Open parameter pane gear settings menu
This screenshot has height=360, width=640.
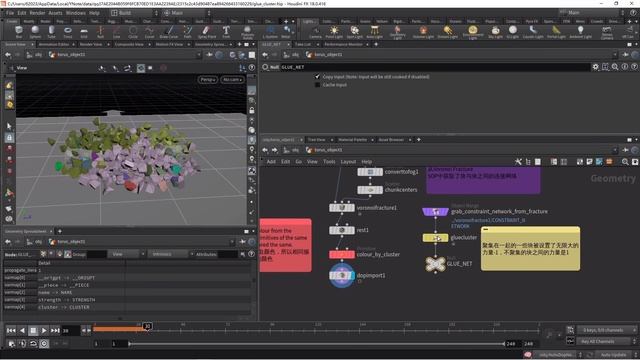[x=596, y=67]
